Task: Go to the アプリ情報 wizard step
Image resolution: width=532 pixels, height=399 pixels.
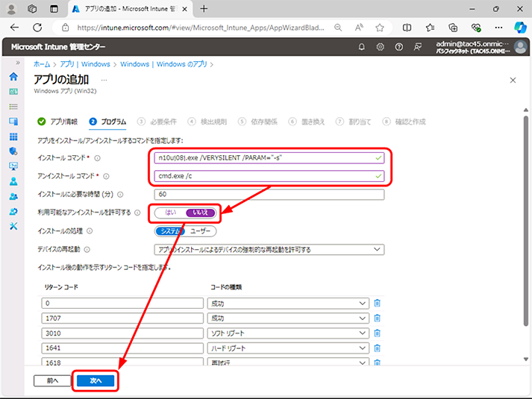Action: 57,122
